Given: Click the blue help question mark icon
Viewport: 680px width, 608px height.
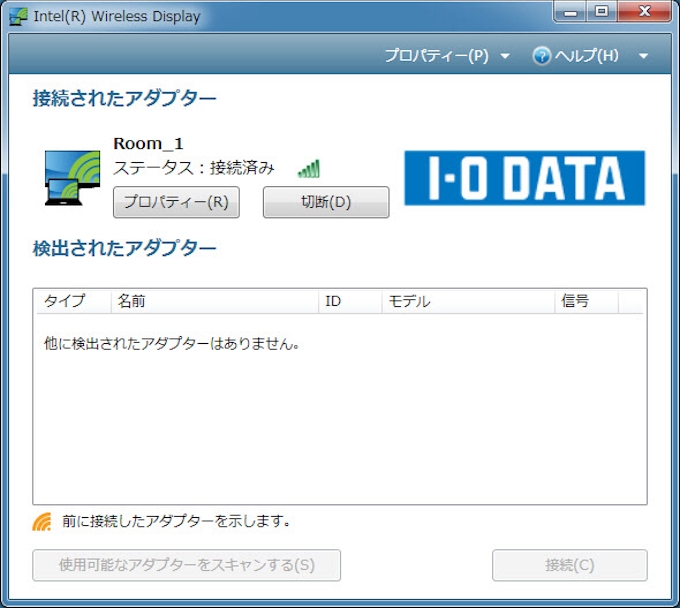Looking at the screenshot, I should pyautogui.click(x=542, y=56).
